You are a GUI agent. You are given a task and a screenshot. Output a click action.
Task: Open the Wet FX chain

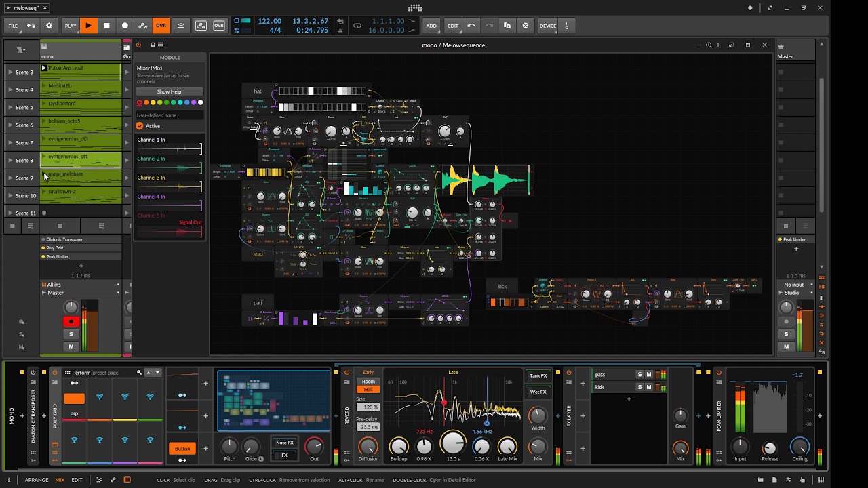pos(538,392)
